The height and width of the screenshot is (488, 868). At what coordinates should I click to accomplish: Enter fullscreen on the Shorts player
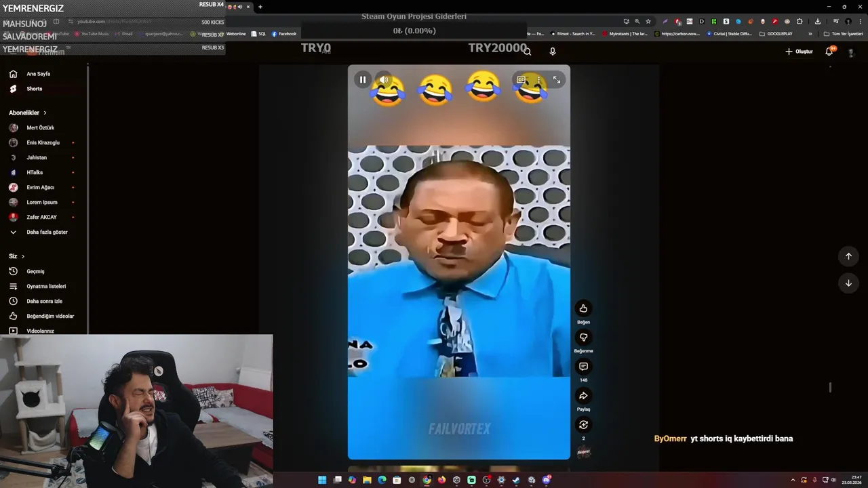557,79
